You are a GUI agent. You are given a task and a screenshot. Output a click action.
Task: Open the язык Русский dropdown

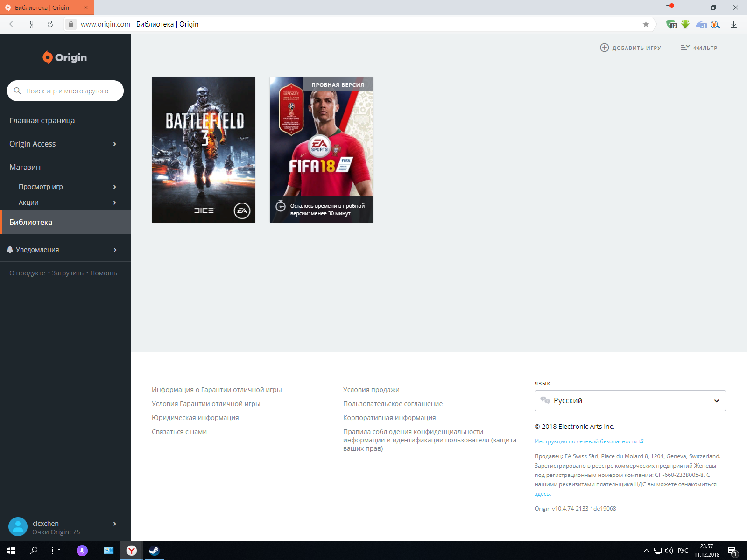[630, 400]
